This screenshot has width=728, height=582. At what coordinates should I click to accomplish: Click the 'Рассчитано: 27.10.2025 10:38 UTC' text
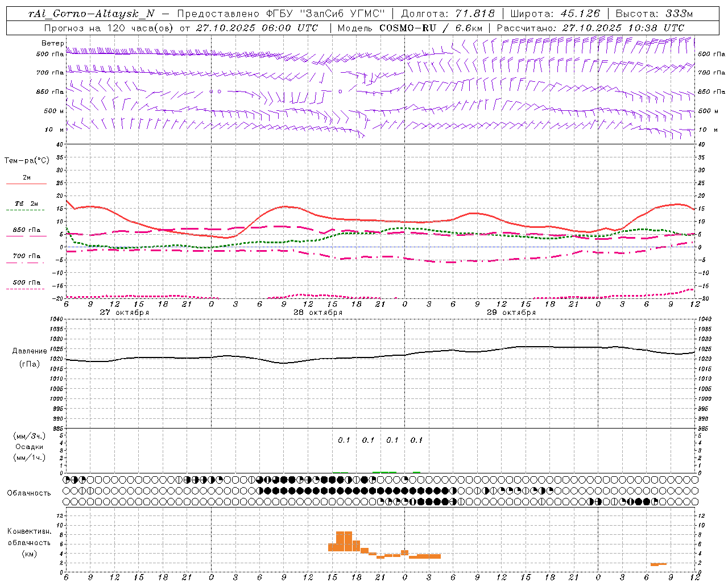pyautogui.click(x=590, y=28)
